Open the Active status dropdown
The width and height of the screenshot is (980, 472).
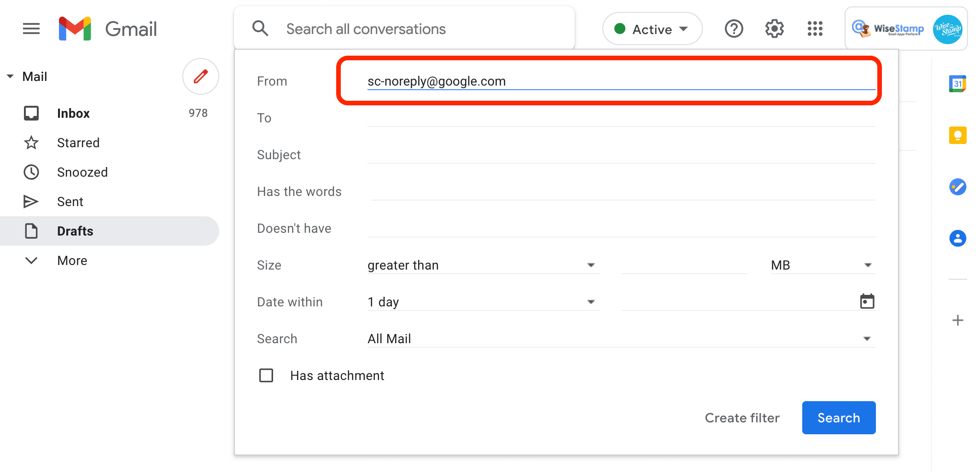[x=652, y=29]
